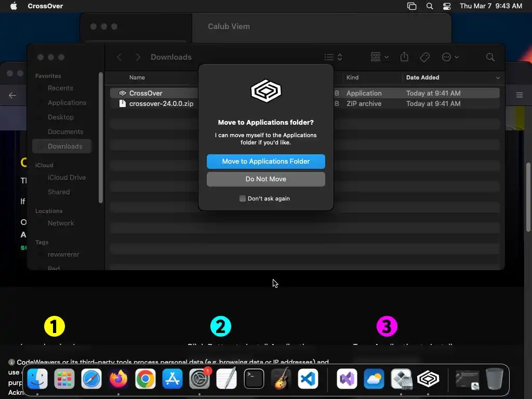Screen dimensions: 532x399
Task: Open Network in Finder sidebar
Action: coord(61,223)
